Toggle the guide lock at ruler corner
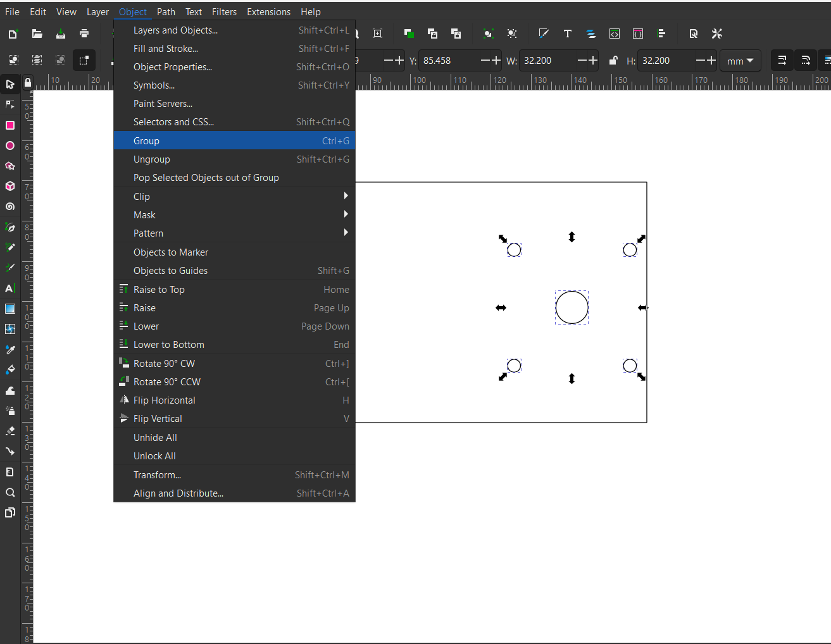The image size is (831, 644). point(28,82)
